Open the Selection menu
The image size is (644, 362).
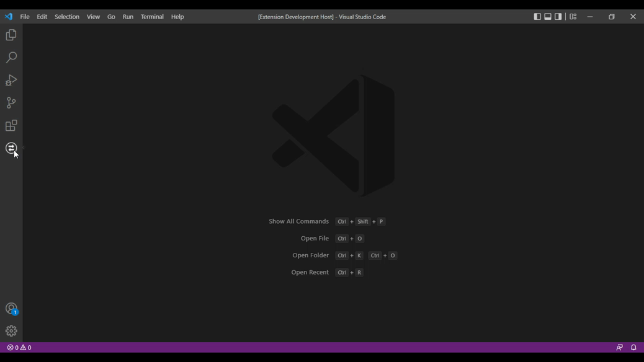click(x=67, y=17)
